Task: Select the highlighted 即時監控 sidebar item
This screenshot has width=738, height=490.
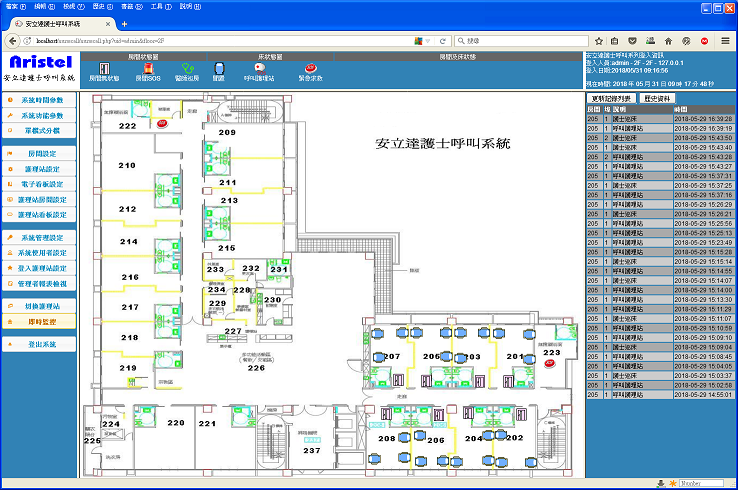Action: 39,322
